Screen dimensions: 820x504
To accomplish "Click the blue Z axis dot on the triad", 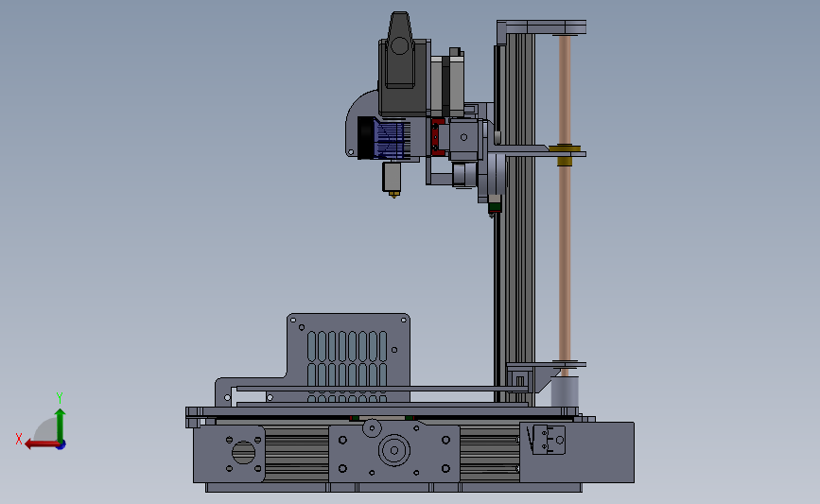I will pos(61,445).
